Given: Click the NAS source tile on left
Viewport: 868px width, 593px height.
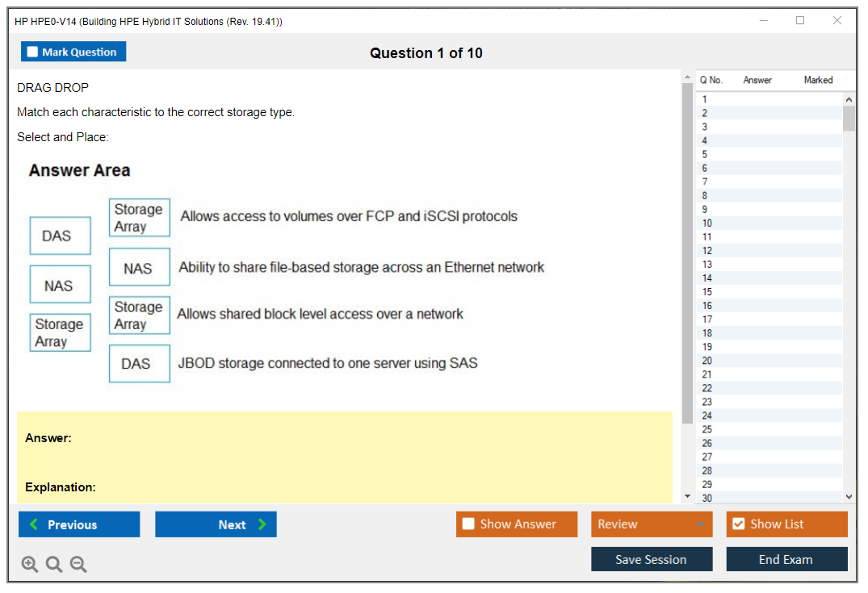Looking at the screenshot, I should click(61, 285).
